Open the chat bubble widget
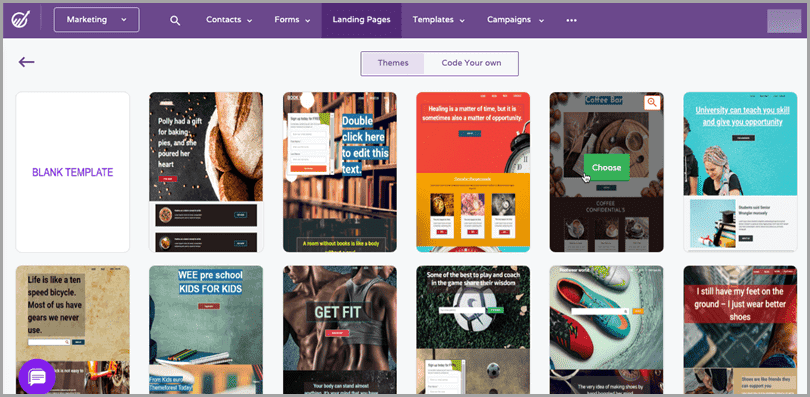The width and height of the screenshot is (810, 397). tap(37, 377)
